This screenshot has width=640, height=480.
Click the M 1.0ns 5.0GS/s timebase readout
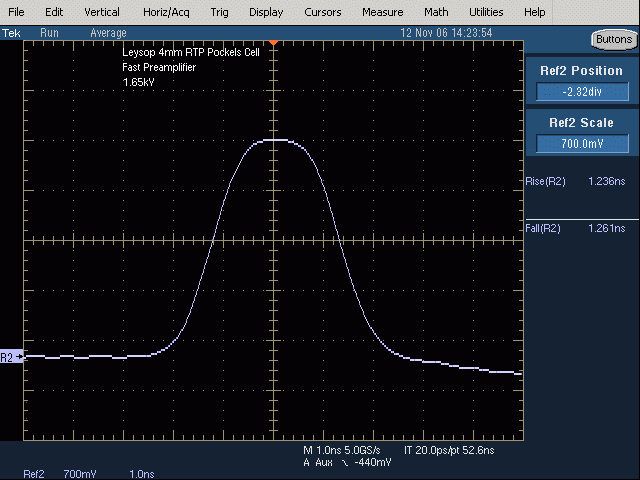click(x=342, y=450)
